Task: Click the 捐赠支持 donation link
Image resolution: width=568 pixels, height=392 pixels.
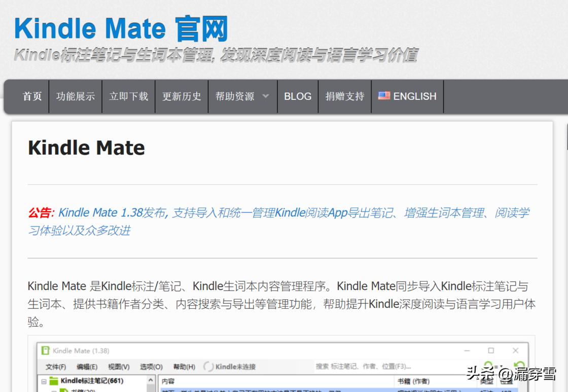Action: [x=344, y=96]
